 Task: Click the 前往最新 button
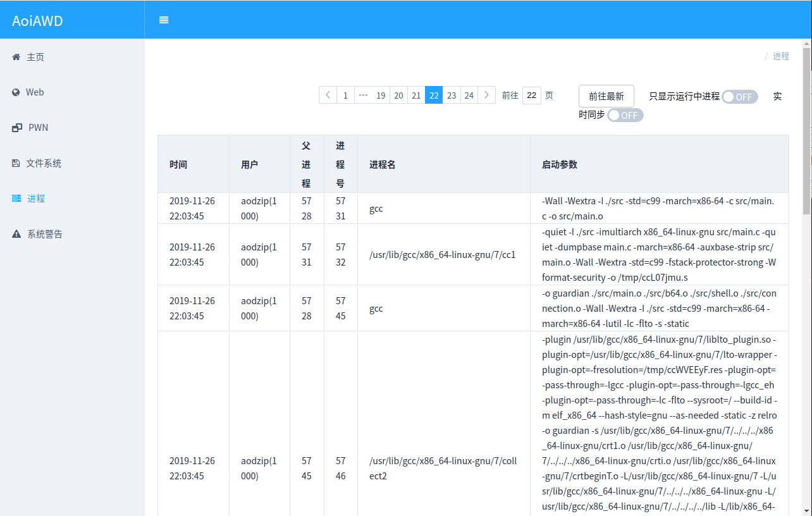click(606, 96)
